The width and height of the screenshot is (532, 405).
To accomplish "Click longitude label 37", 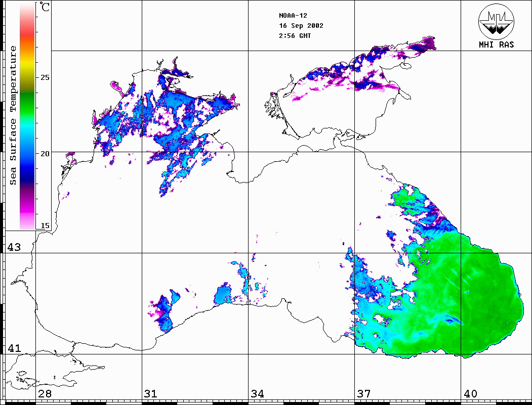I will point(364,394).
